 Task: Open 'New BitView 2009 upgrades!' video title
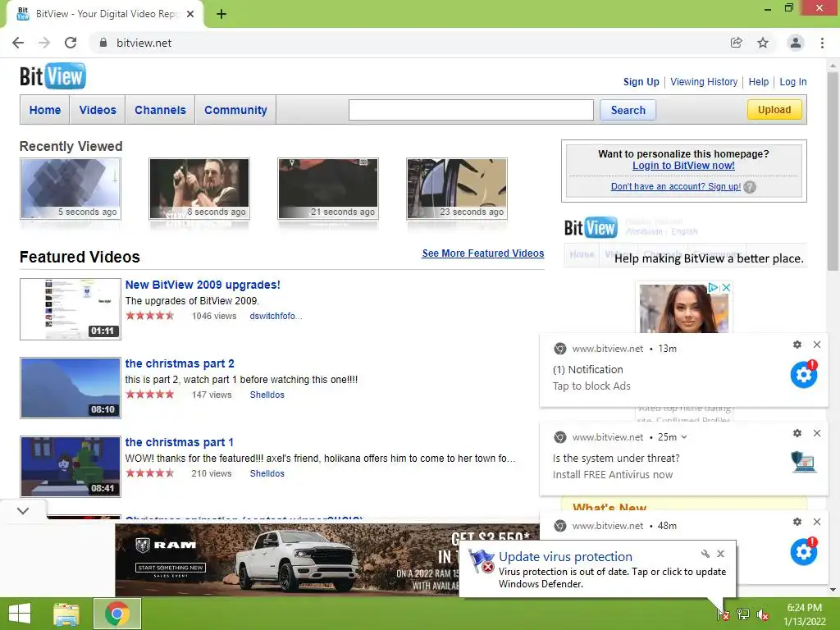(203, 285)
